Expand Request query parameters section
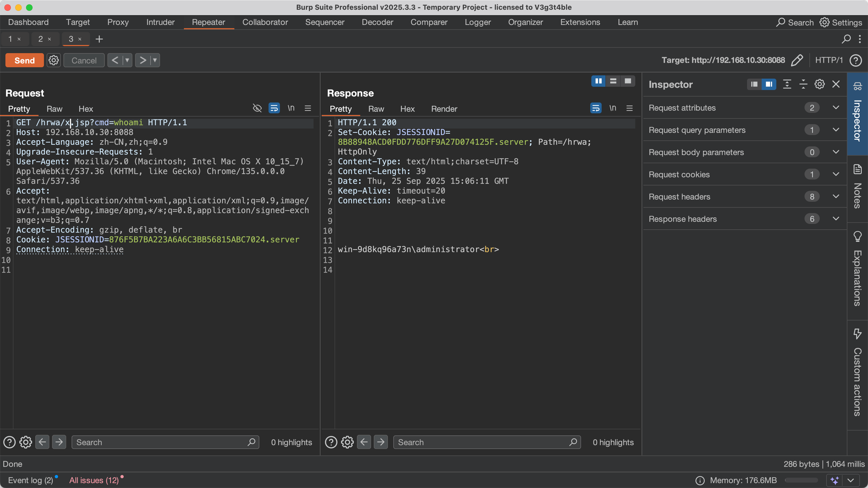 click(x=836, y=130)
